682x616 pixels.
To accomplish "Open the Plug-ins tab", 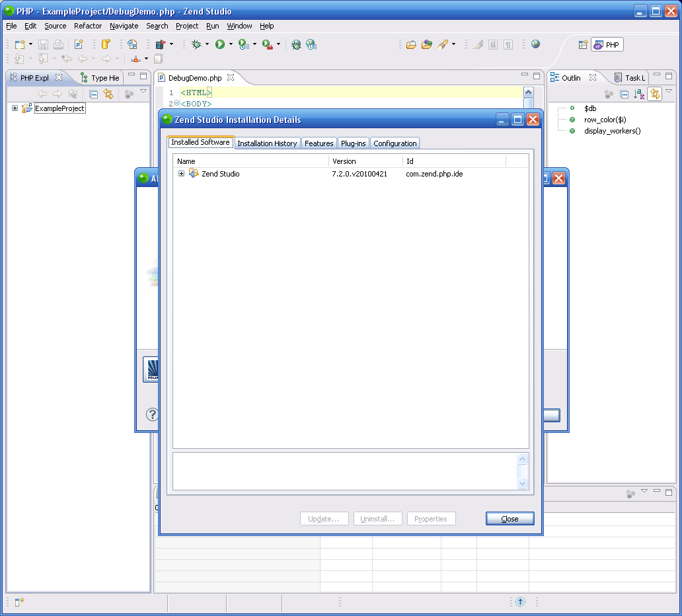I will pyautogui.click(x=353, y=143).
